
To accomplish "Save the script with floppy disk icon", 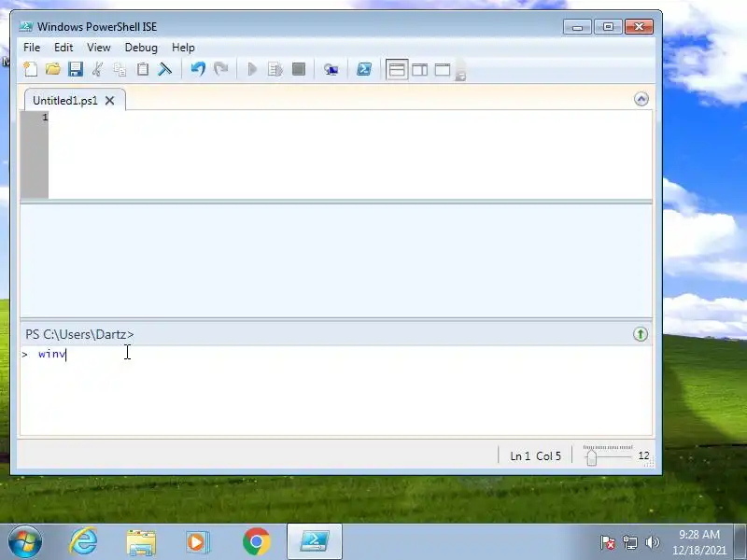I will point(76,69).
